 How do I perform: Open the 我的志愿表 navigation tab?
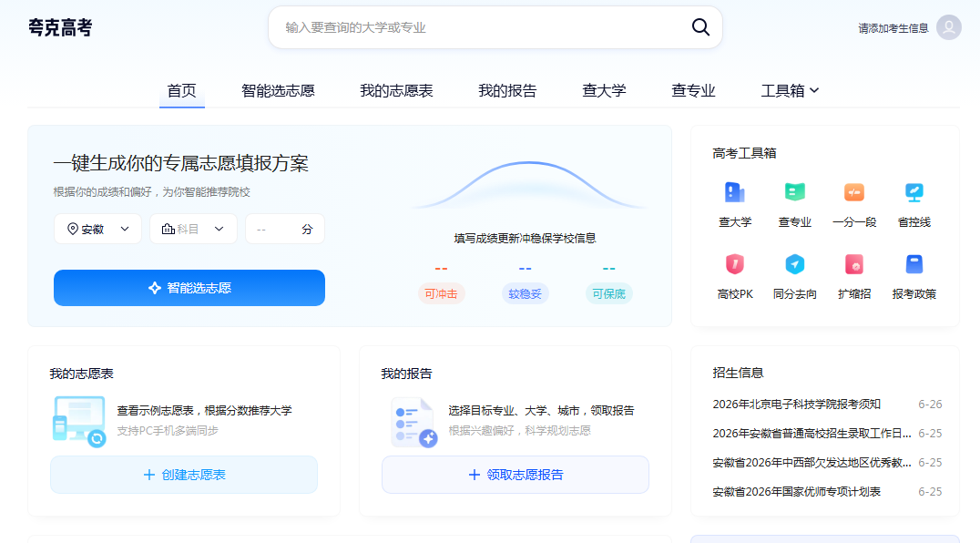tap(396, 90)
